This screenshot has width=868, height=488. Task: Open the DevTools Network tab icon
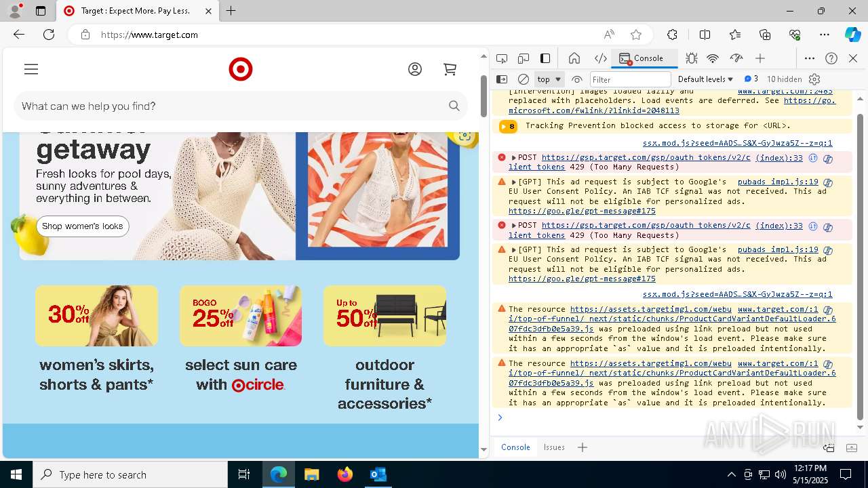[713, 58]
